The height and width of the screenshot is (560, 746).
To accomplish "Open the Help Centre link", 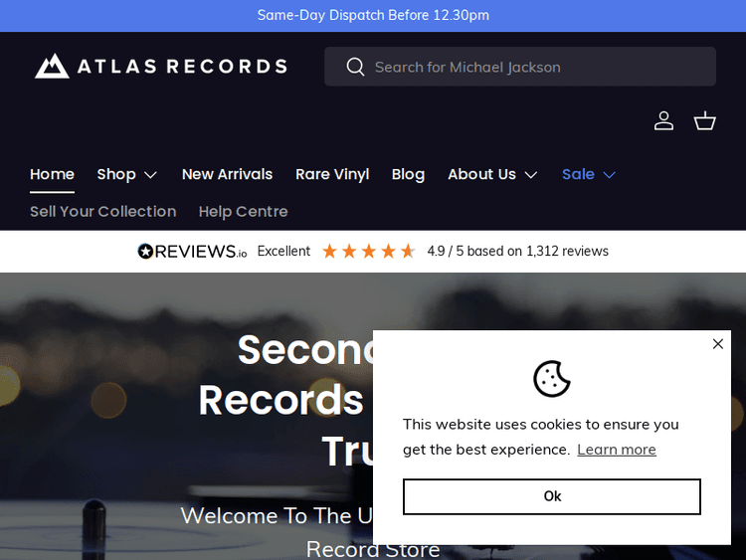I will (x=243, y=211).
